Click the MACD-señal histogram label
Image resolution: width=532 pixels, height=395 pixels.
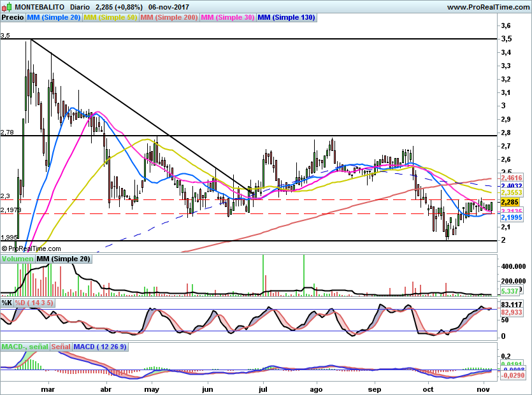click(25, 347)
